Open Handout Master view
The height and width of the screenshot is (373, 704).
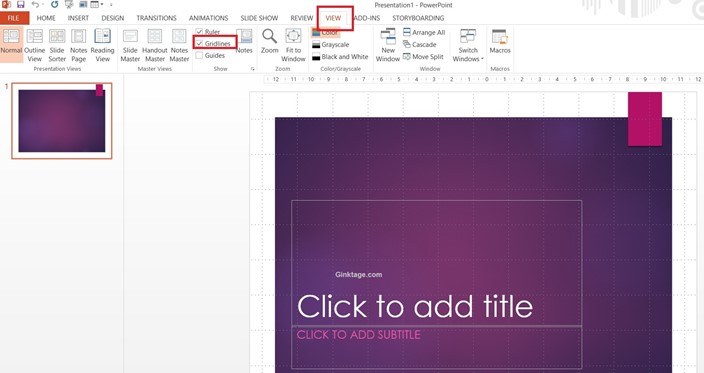pos(154,45)
